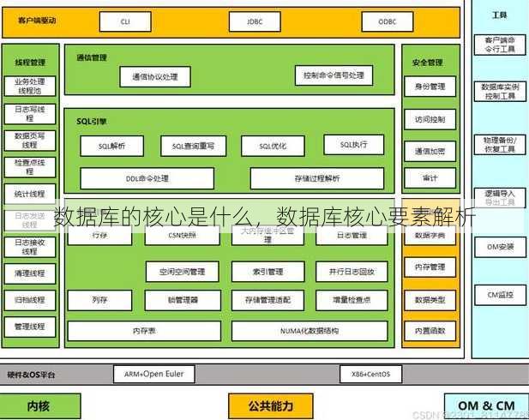This screenshot has height=420, width=529.
Task: Click the green 内核 legend block
Action: coord(39,405)
